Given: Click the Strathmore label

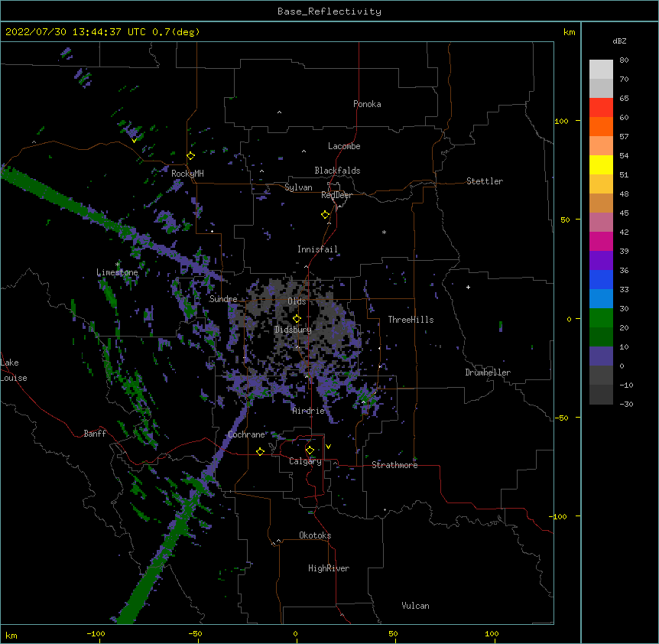Looking at the screenshot, I should 394,465.
